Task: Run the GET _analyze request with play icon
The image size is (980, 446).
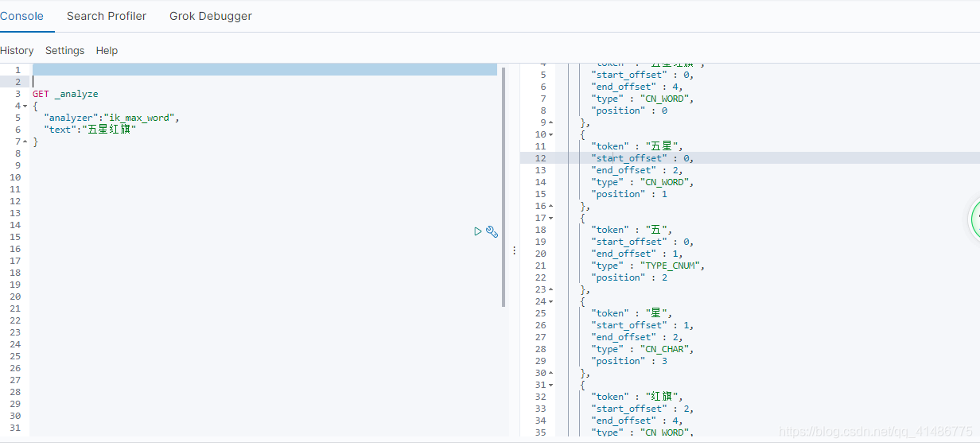Action: pyautogui.click(x=477, y=231)
